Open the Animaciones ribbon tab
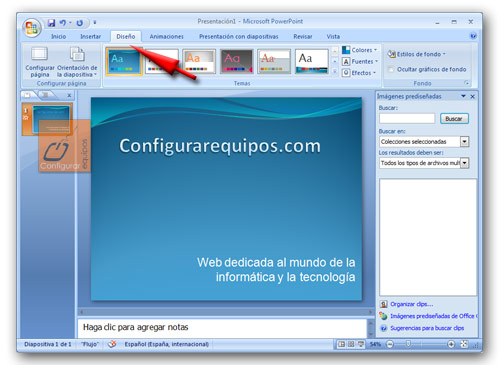 (166, 36)
